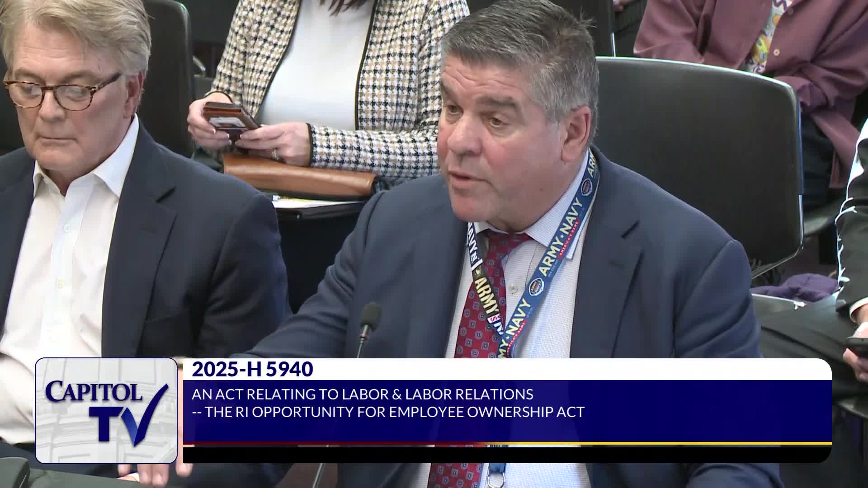Viewport: 868px width, 488px height.
Task: Click the 2025-H 5940 bill number
Action: click(252, 370)
